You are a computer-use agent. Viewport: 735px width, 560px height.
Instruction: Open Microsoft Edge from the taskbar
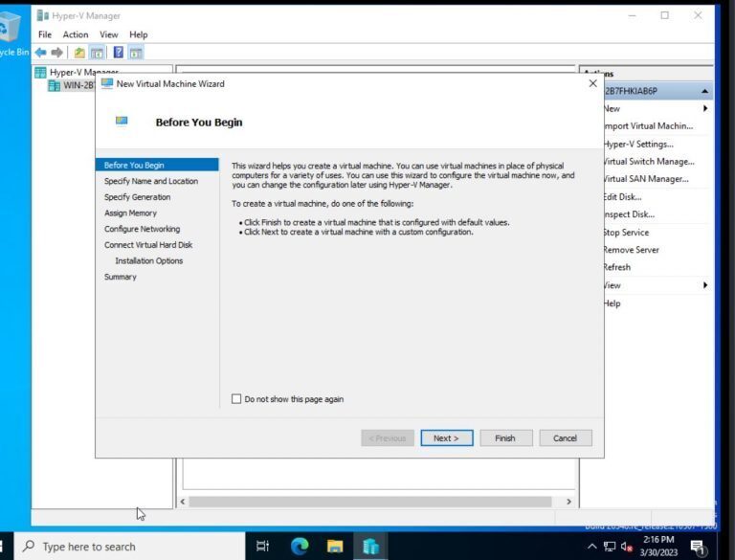point(300,546)
